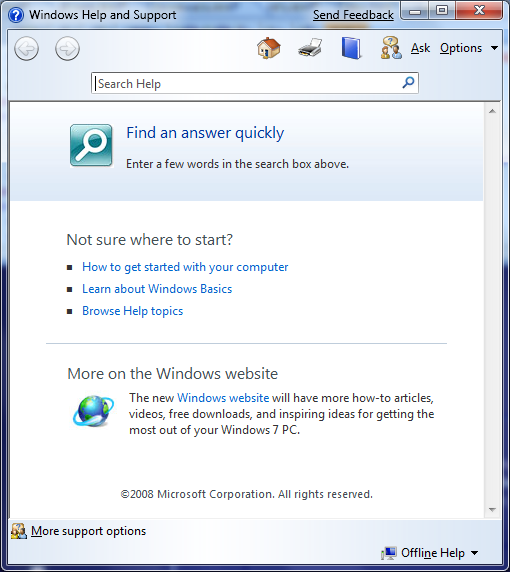Screen dimensions: 510x572
Task: Click the Forward arrow navigation button
Action: coord(67,48)
